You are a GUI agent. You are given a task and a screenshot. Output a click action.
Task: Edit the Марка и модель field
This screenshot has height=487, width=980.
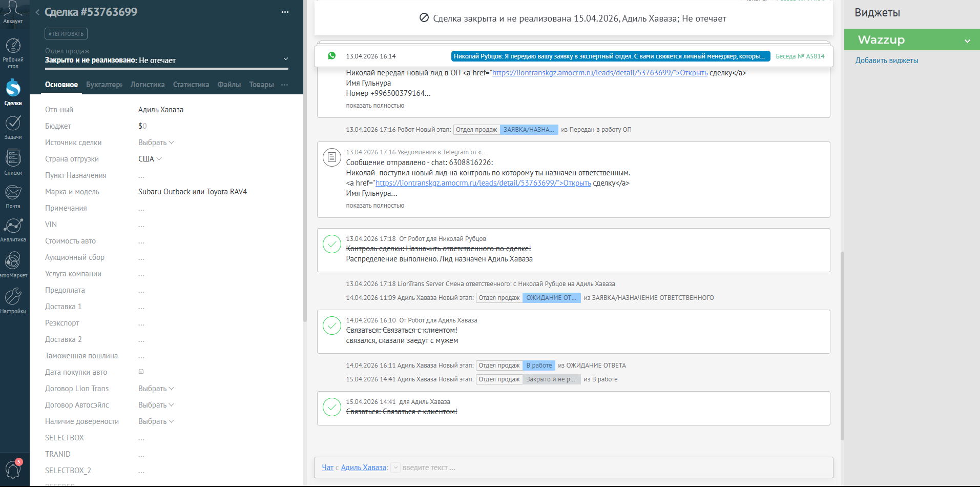(193, 192)
